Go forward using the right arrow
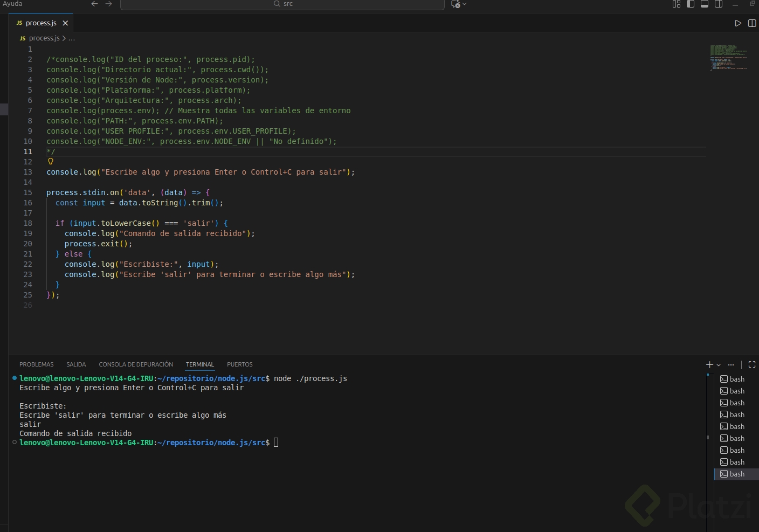The image size is (759, 532). (109, 4)
